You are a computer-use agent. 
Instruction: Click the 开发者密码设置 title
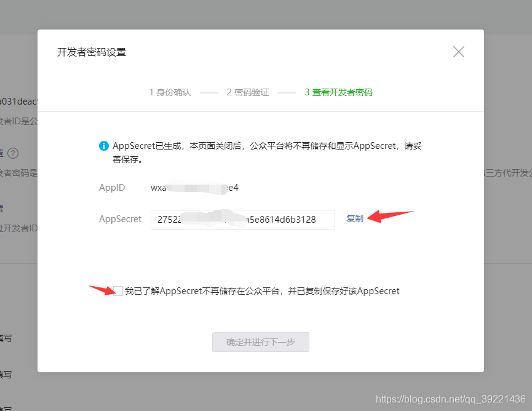pyautogui.click(x=92, y=52)
